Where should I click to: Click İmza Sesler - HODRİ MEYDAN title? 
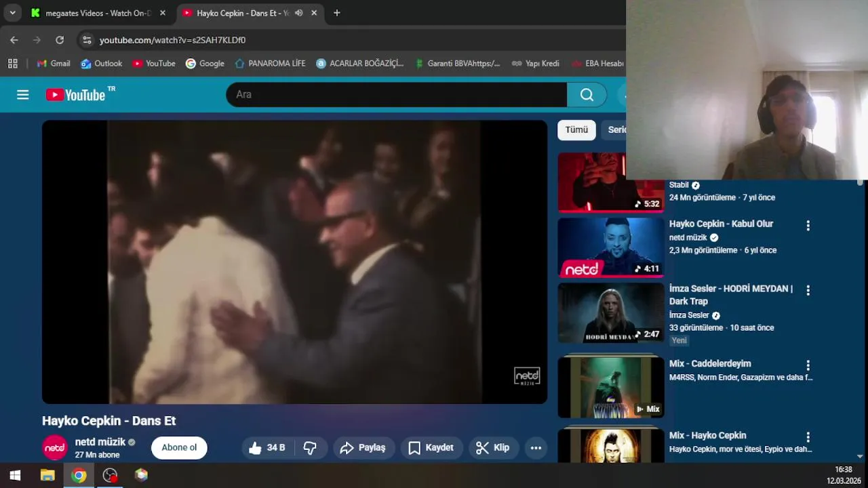731,295
